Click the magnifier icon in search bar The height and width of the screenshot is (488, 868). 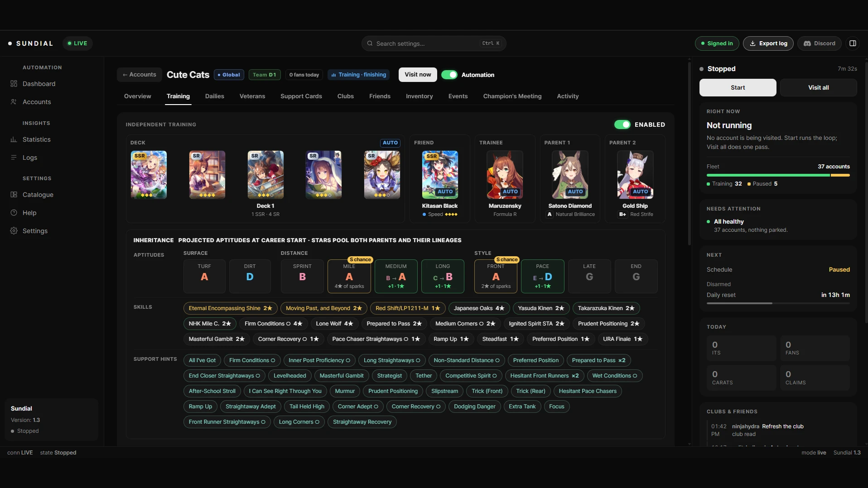370,43
